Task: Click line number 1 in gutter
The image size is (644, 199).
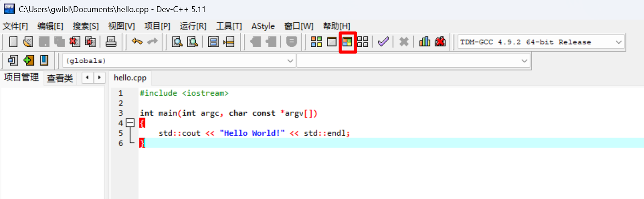Action: (120, 93)
